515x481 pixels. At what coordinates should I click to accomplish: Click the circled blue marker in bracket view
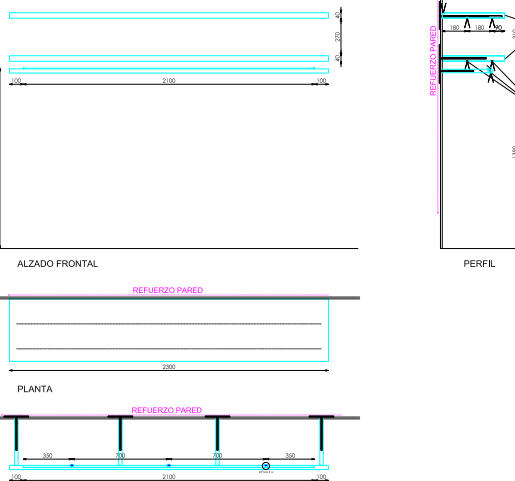pos(266,466)
